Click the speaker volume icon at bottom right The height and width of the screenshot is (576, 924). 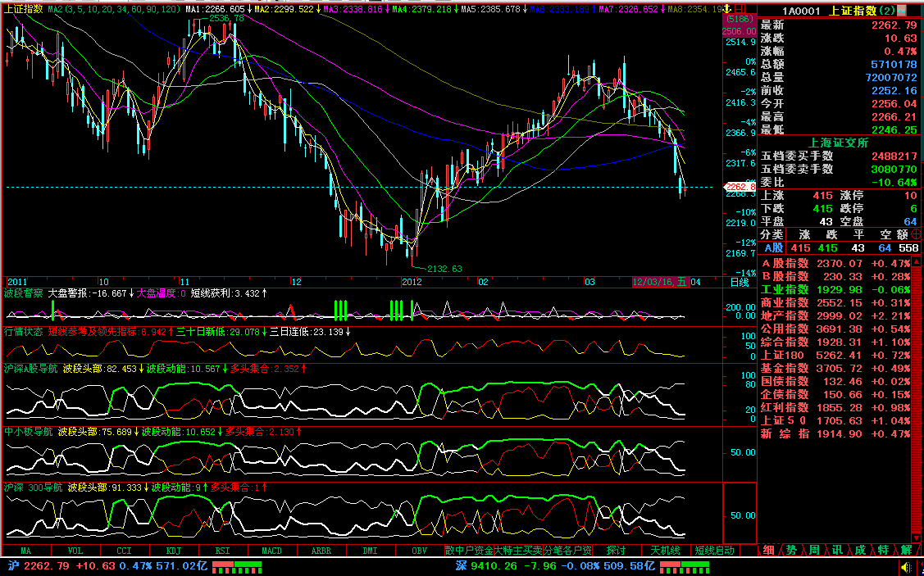coord(906,567)
